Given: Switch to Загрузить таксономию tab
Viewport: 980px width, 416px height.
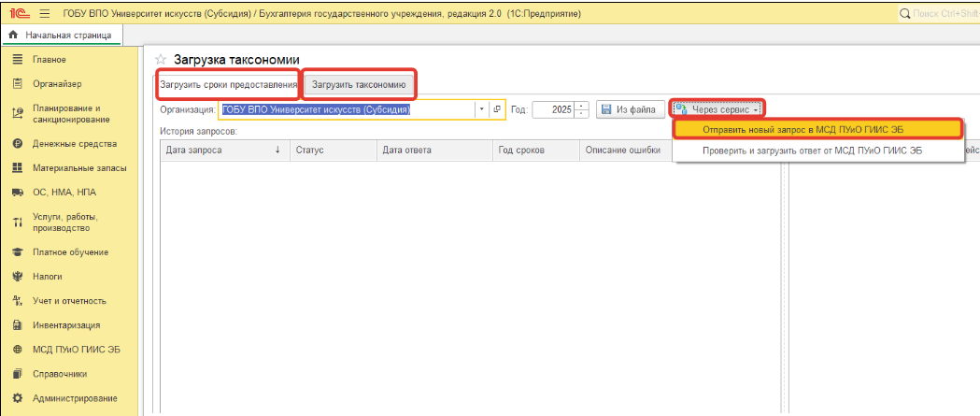Looking at the screenshot, I should point(359,84).
